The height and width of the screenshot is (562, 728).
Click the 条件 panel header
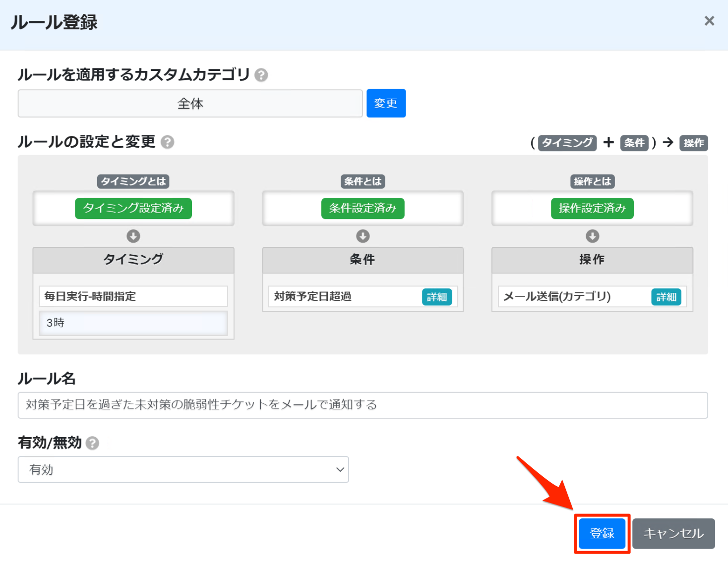click(x=363, y=260)
